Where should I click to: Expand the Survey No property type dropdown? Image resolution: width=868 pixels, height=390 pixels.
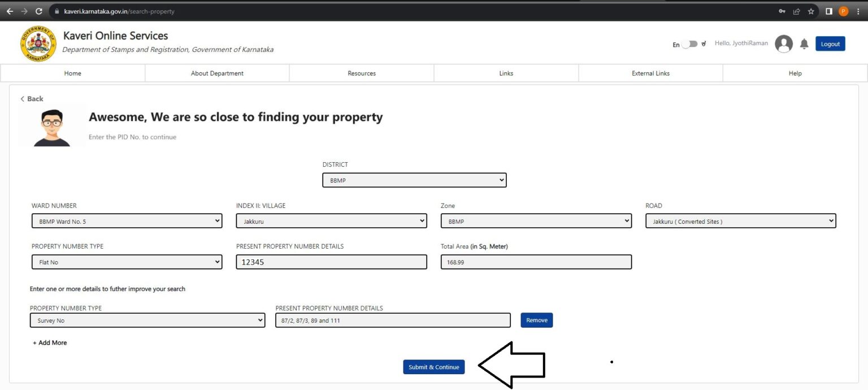(147, 320)
